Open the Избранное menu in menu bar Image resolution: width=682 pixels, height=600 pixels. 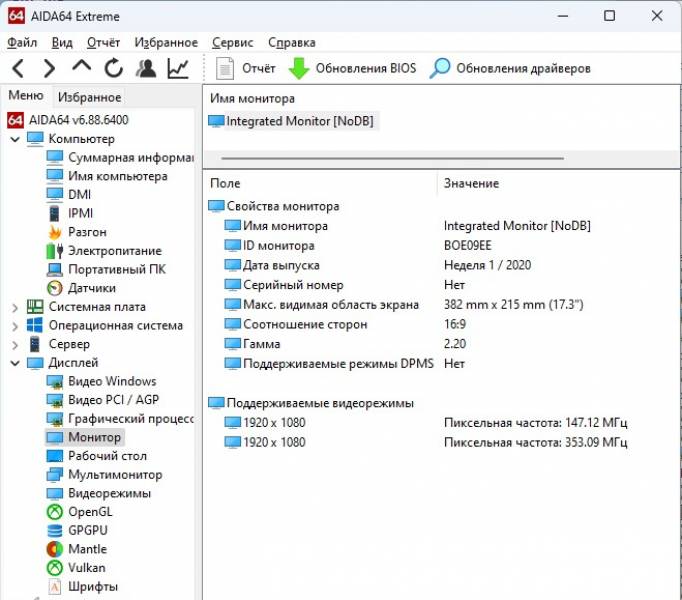coord(166,43)
